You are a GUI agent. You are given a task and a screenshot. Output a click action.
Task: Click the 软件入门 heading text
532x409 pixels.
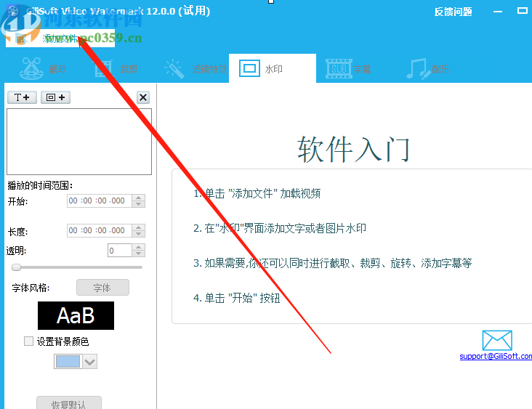(x=353, y=149)
